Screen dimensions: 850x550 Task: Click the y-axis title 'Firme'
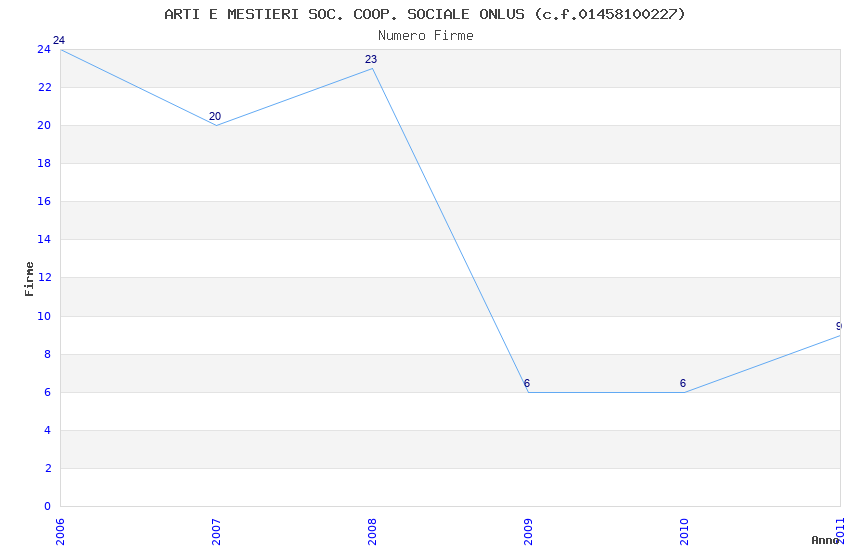[x=29, y=279]
